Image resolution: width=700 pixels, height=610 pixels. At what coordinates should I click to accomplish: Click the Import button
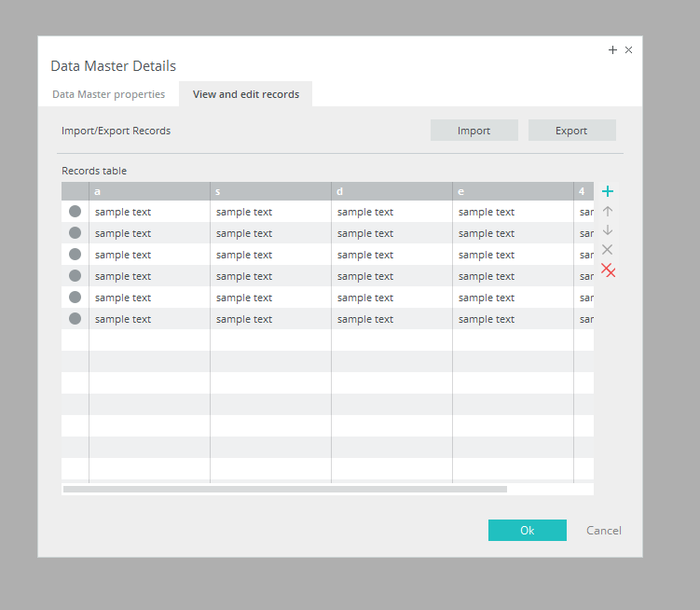pyautogui.click(x=474, y=131)
